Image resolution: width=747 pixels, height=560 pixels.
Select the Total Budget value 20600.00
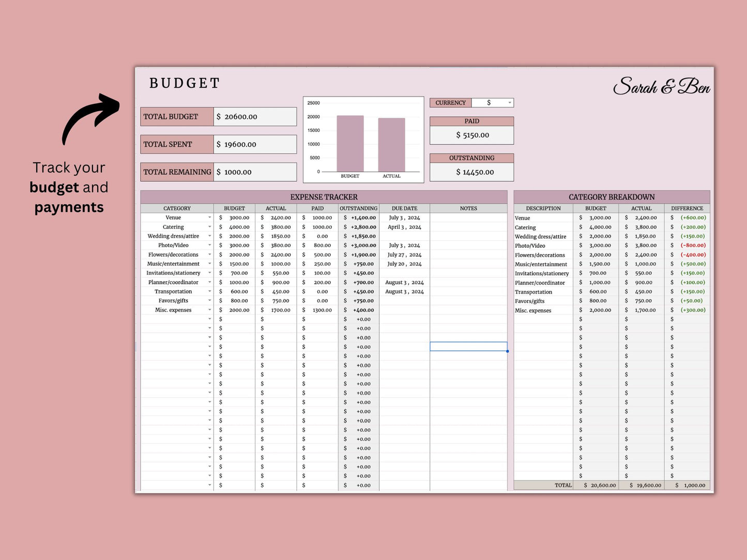coord(255,117)
